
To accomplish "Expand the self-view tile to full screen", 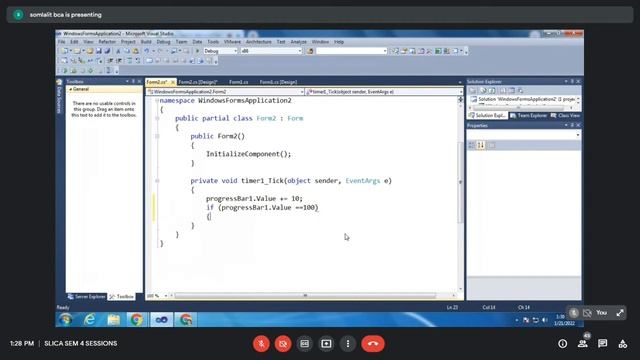I will (x=620, y=313).
